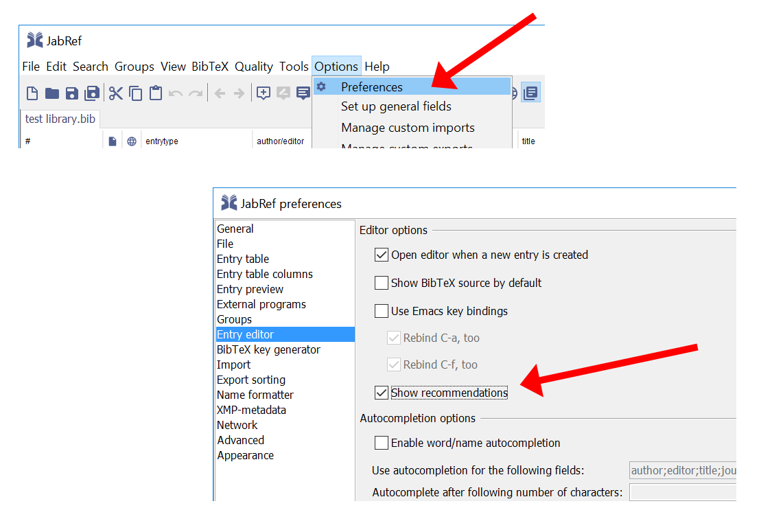Screen dimensions: 783x532
Task: Click the dark text bubble toolbar icon
Action: pyautogui.click(x=303, y=93)
